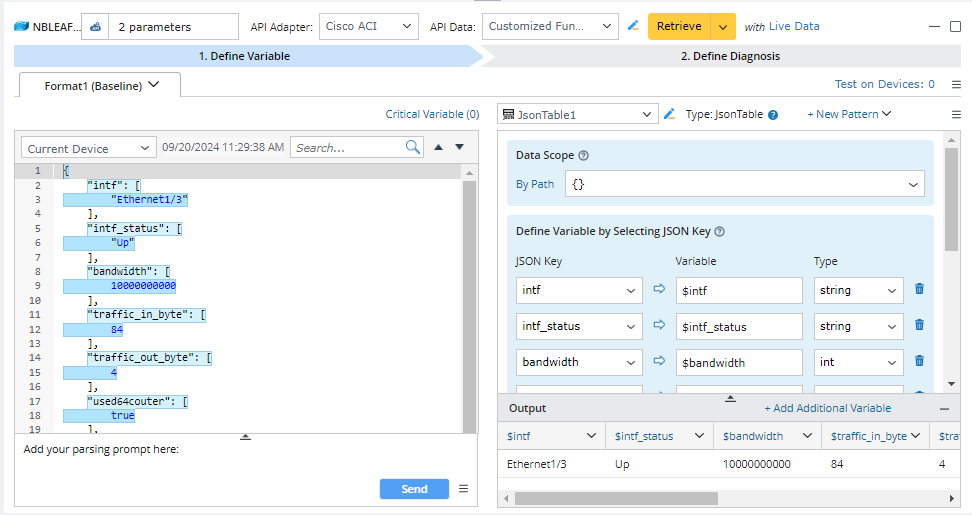Image resolution: width=972 pixels, height=515 pixels.
Task: Click the edit pencil beside JsonTable1
Action: [x=670, y=115]
